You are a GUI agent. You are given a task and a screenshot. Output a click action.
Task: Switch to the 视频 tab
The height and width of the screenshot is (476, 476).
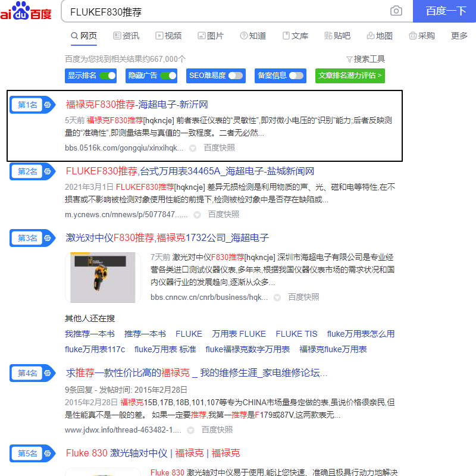tap(168, 36)
